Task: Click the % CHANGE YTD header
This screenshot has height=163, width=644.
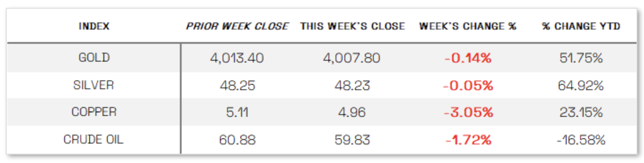Action: coord(581,26)
